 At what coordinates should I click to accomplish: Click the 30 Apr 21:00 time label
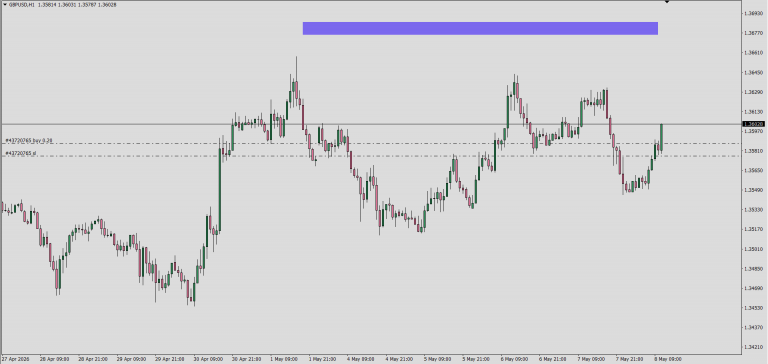point(247,359)
